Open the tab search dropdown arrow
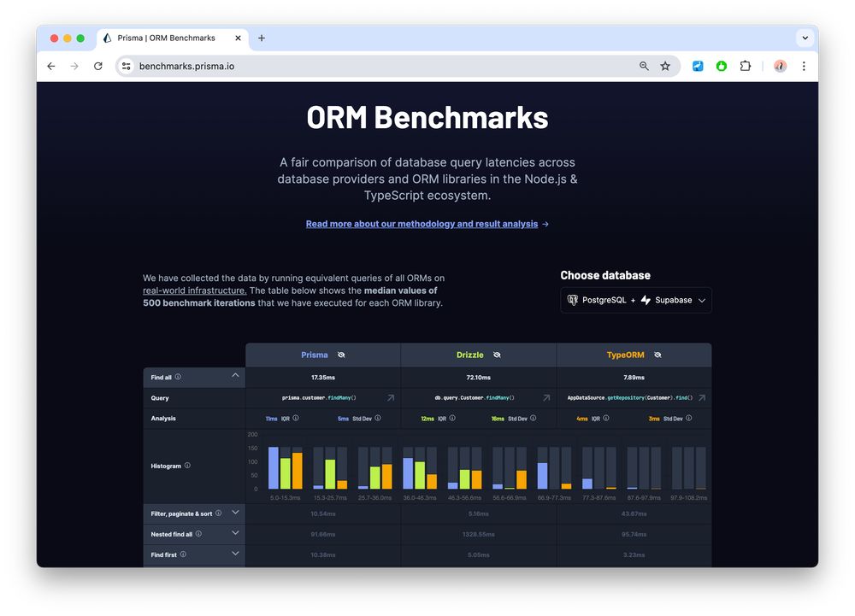Viewport: 855px width, 616px height. click(805, 38)
